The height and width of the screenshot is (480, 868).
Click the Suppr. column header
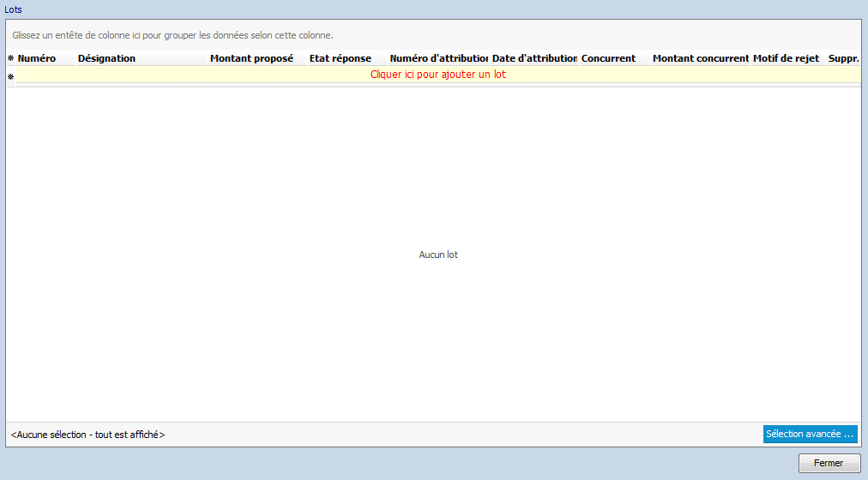click(x=844, y=58)
